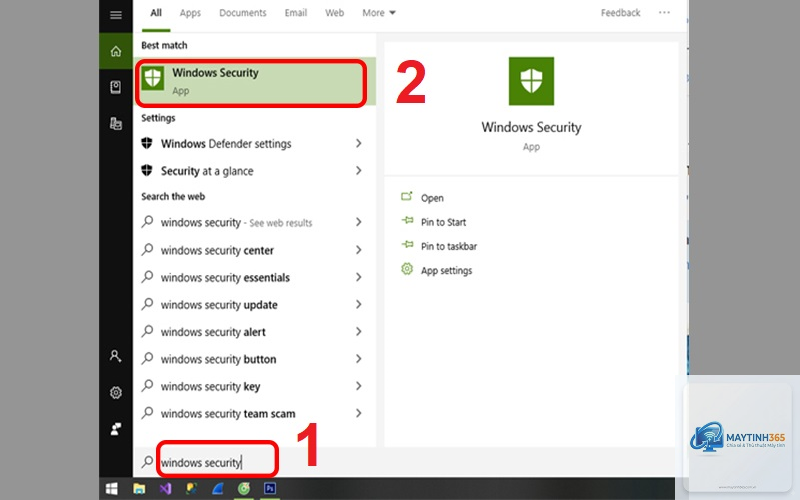Launch File Explorer from the taskbar
Viewport: 800px width, 500px height.
pos(139,489)
